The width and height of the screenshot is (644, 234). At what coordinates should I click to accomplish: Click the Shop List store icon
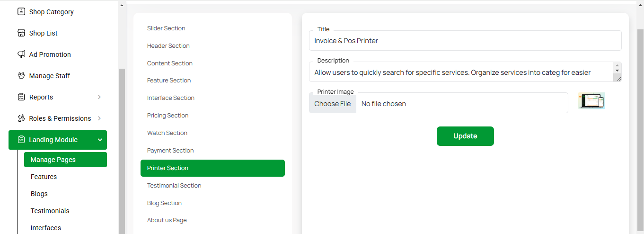(21, 33)
